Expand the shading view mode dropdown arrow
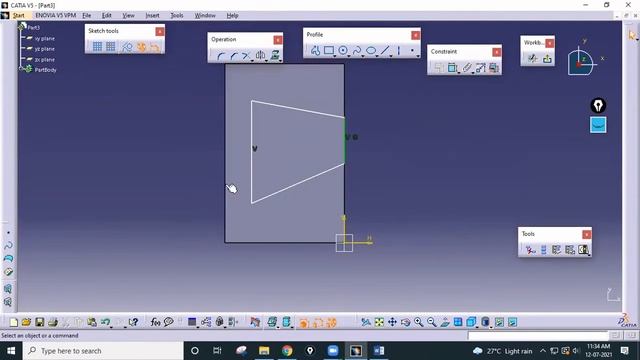The image size is (640, 360). 491,327
